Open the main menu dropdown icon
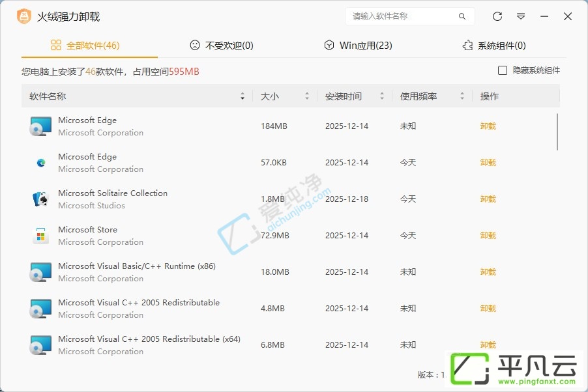This screenshot has width=588, height=392. [521, 16]
